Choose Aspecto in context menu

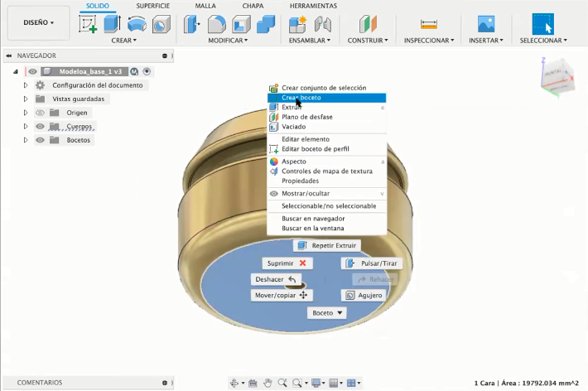(326, 162)
